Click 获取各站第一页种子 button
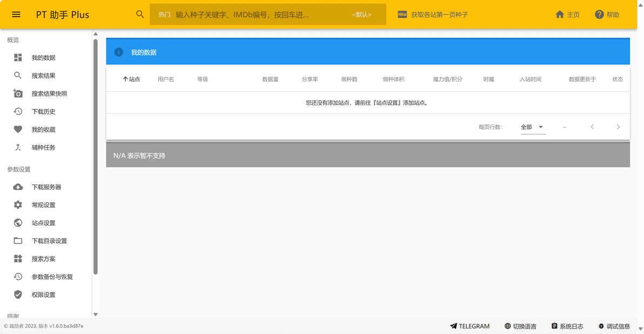 tap(433, 15)
